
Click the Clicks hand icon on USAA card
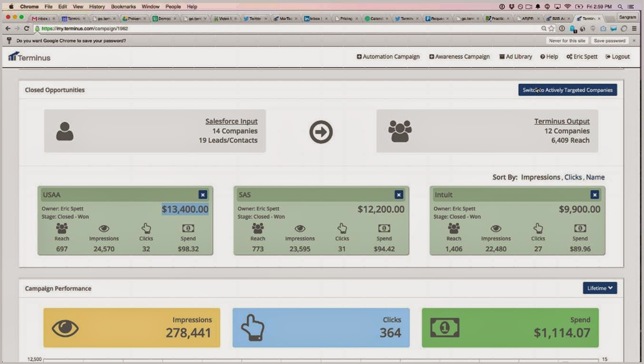146,229
